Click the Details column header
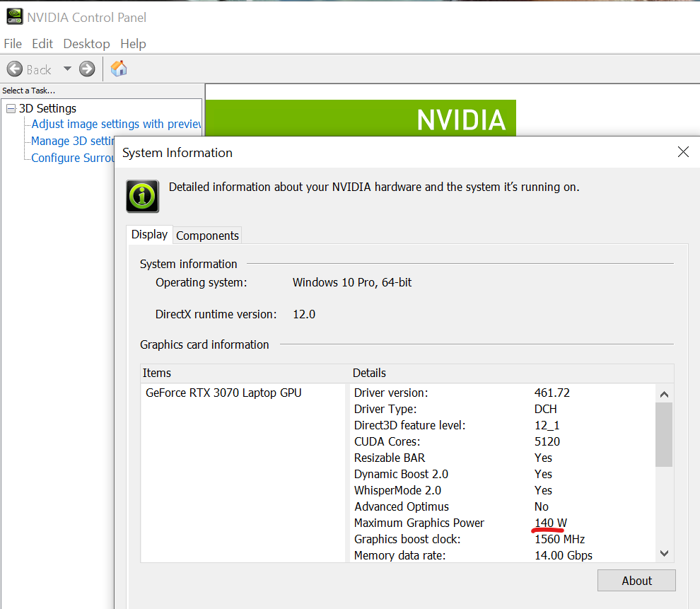This screenshot has height=609, width=700. click(512, 373)
